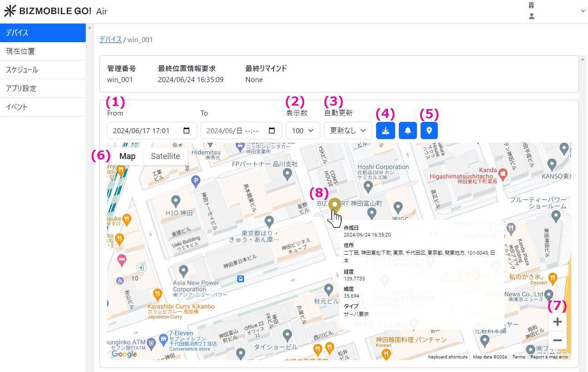This screenshot has width=588, height=372.
Task: Zoom in the map with plus button
Action: tap(558, 322)
